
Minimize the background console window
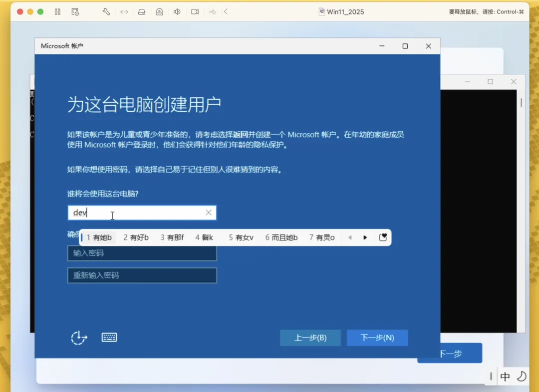(x=468, y=82)
